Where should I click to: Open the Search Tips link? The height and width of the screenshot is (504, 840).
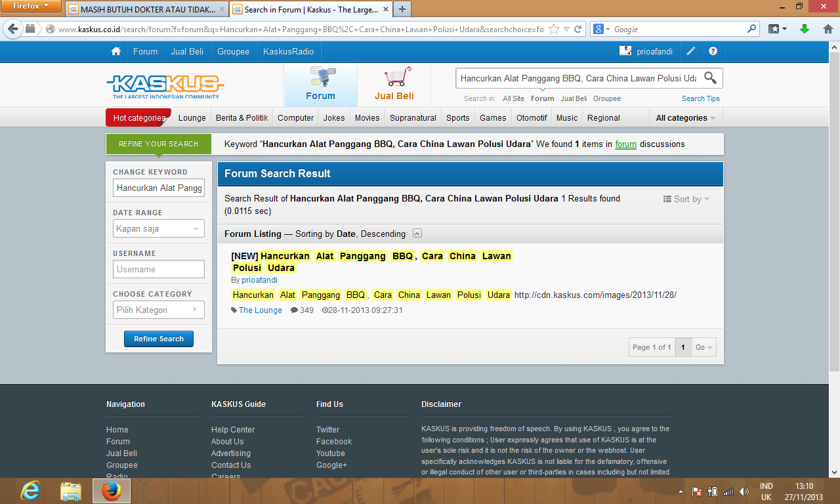tap(701, 98)
